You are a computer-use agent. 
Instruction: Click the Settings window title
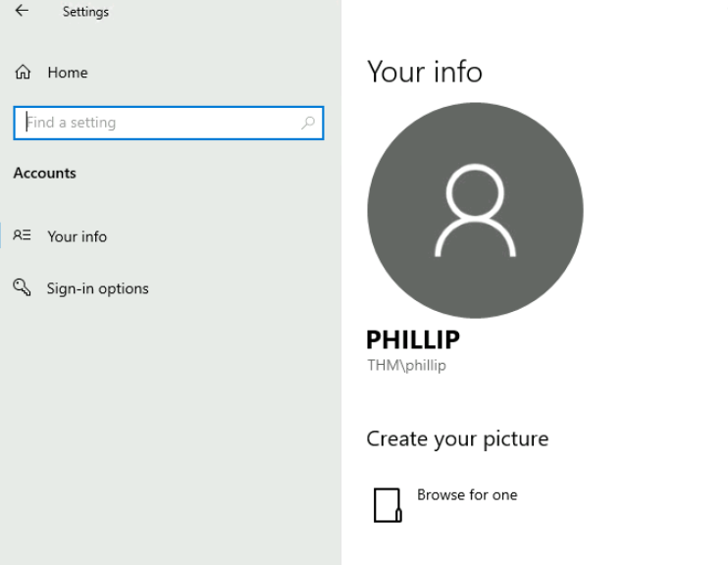85,12
